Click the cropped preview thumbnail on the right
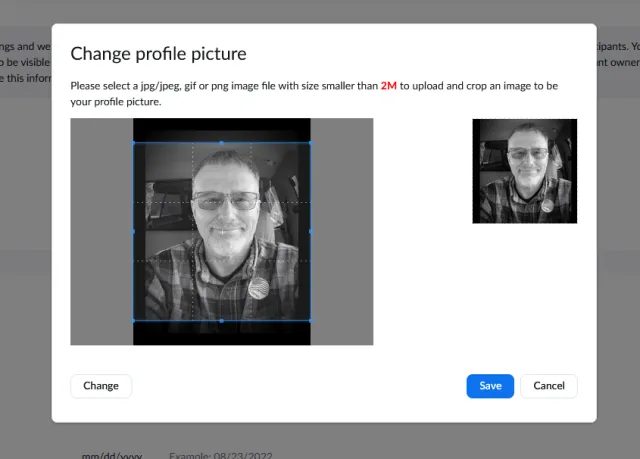 (x=524, y=171)
